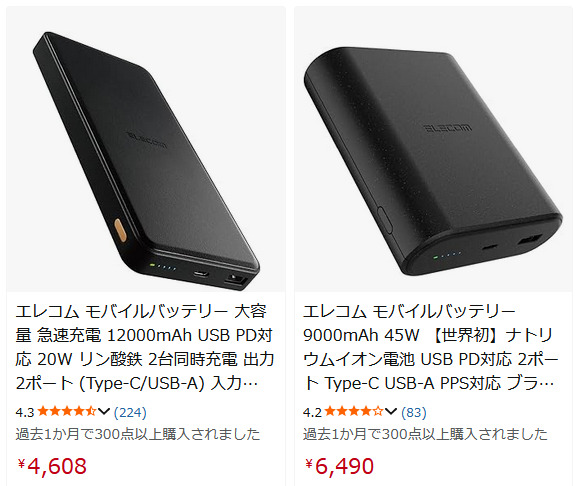The width and height of the screenshot is (579, 486).
Task: Click the 4.3 rating number
Action: click(x=25, y=412)
